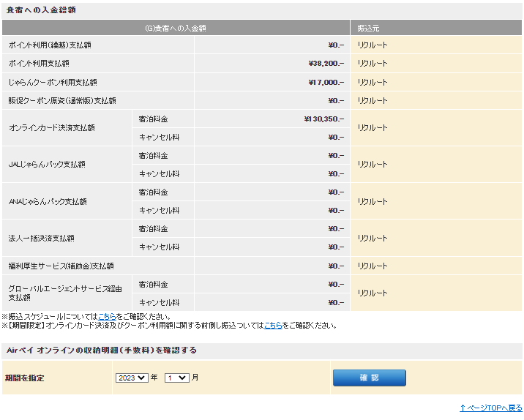524x420 pixels.
Task: Click the (G)貴宿への入金額 column header
Action: pyautogui.click(x=175, y=28)
